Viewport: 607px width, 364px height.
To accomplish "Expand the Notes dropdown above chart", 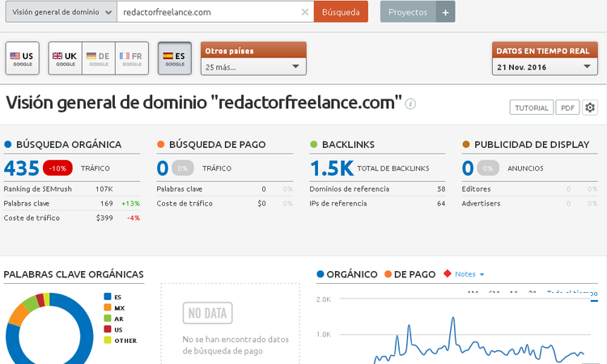I will (469, 274).
